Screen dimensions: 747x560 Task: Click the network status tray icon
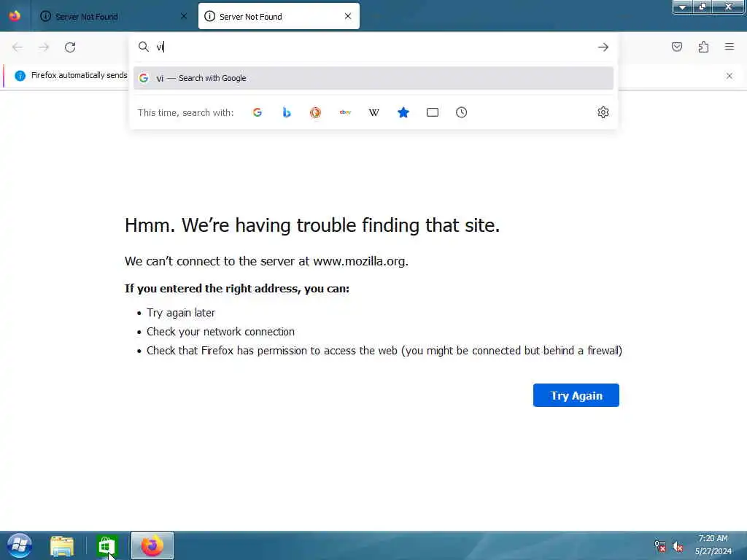(x=659, y=546)
